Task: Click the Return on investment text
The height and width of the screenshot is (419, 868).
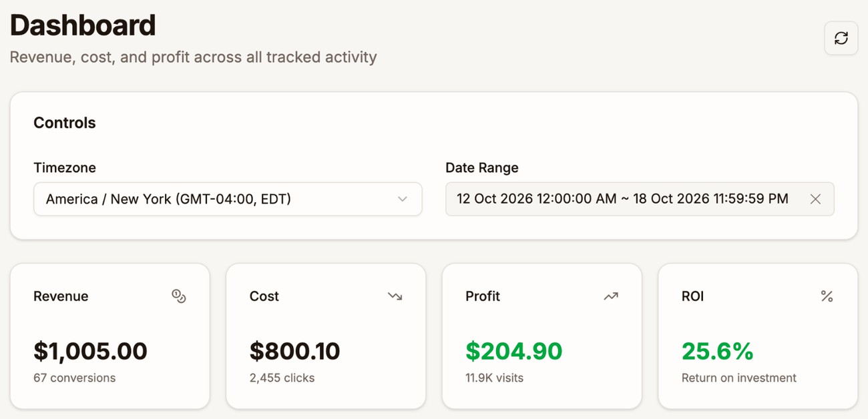Action: click(x=739, y=378)
